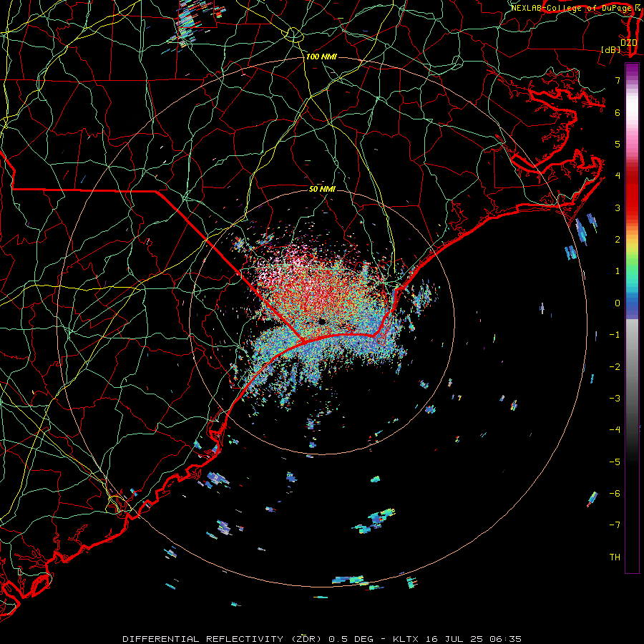Pick the "-7" scale label
This screenshot has width=644, height=644.
615,525
